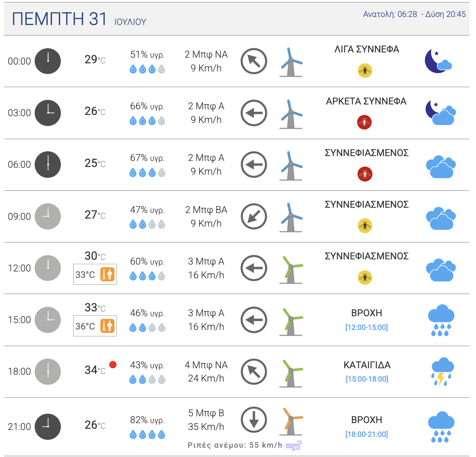Click the red dot beside 34°C
Screen dimensions: 476x457
point(113,365)
